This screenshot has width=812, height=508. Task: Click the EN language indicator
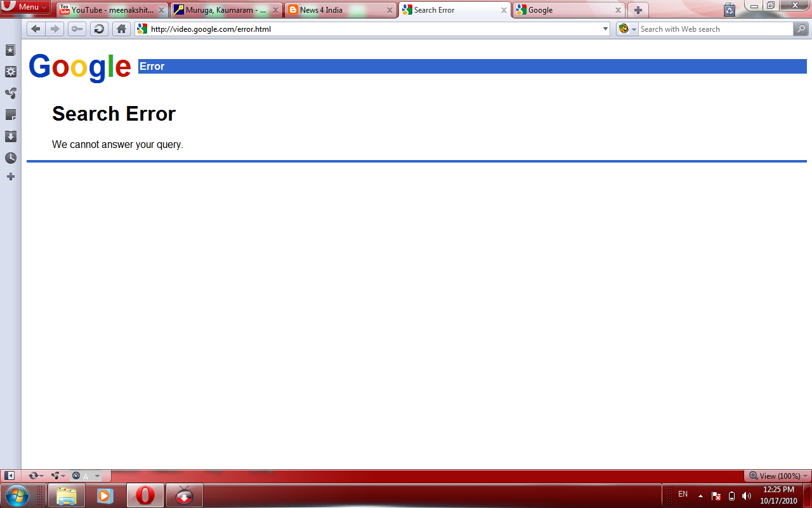pos(683,494)
